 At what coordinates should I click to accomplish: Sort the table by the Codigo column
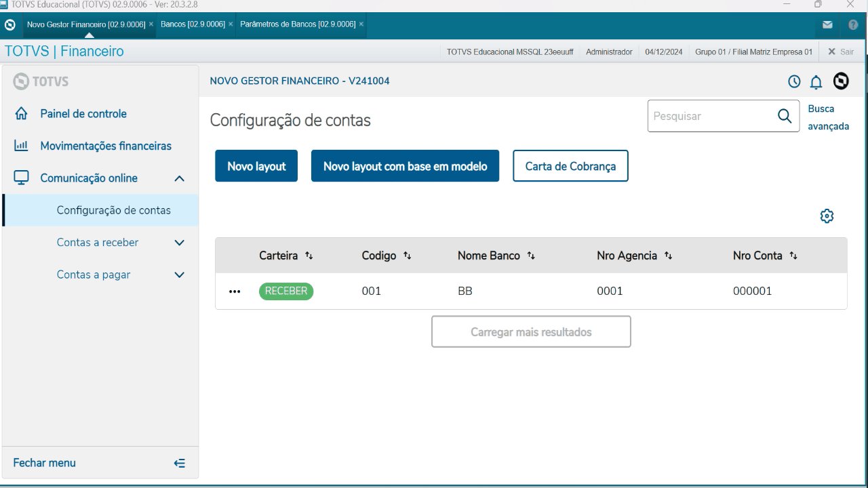tap(408, 256)
